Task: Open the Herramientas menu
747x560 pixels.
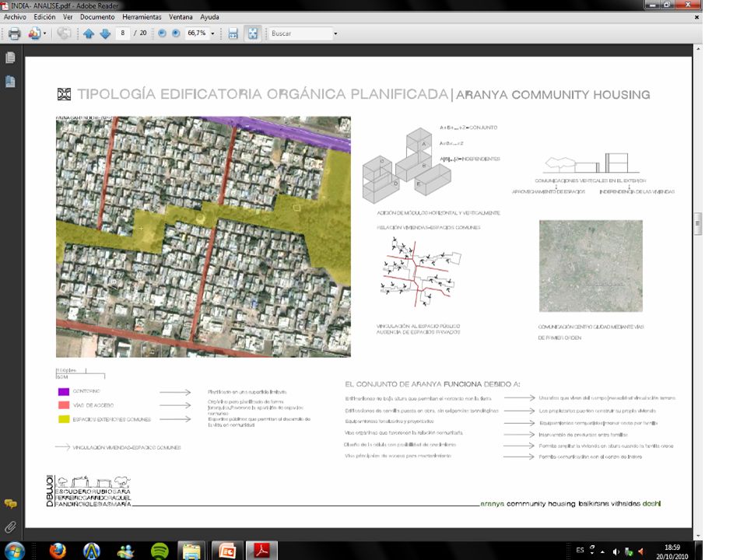Action: (x=142, y=16)
